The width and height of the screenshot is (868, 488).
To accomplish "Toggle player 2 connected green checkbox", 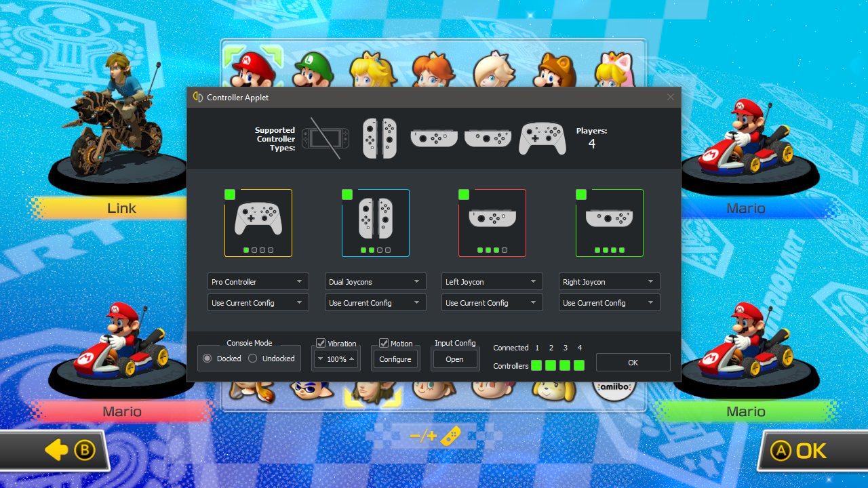I will pyautogui.click(x=347, y=195).
